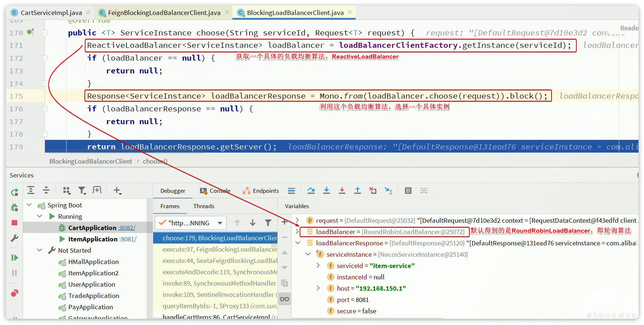Click the Step Over debugger icon
This screenshot has width=644, height=325.
(311, 191)
